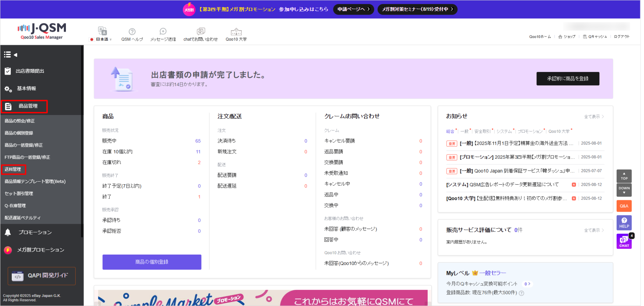Switch to the 安全取引 notice tab
This screenshot has height=306, width=644.
pos(482,131)
